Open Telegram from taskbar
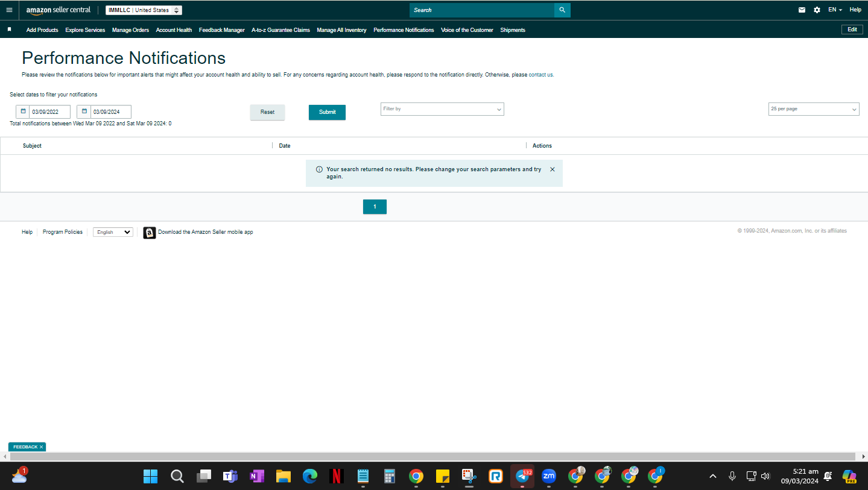This screenshot has height=490, width=868. coord(522,476)
